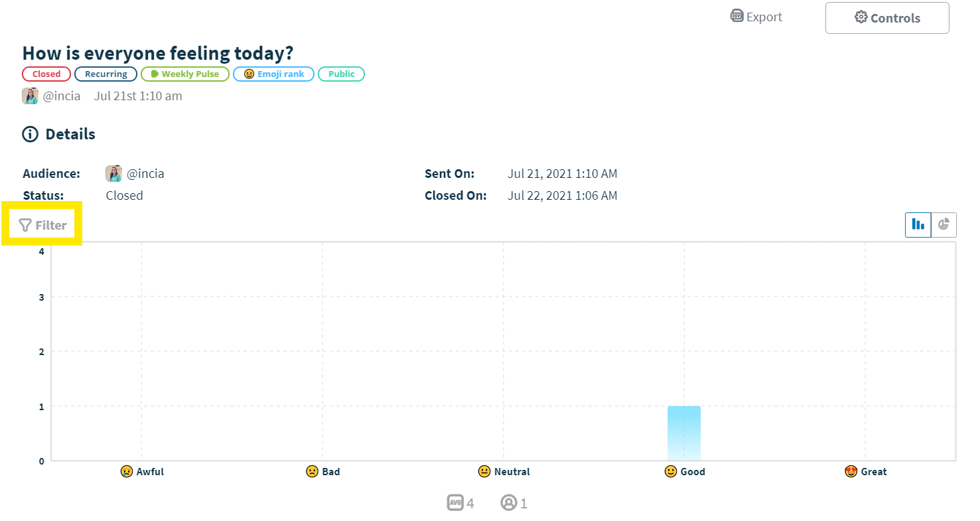Click the Good bar in chart
The width and height of the screenshot is (980, 521).
click(x=684, y=433)
